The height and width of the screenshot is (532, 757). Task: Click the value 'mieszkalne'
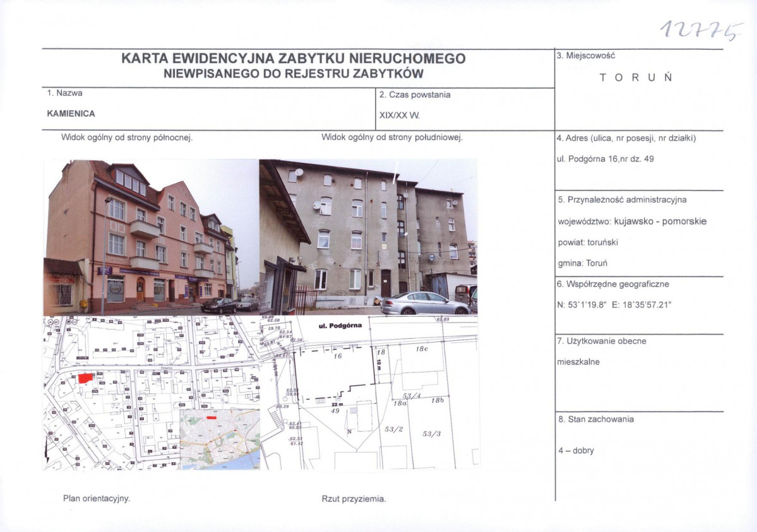coord(578,362)
